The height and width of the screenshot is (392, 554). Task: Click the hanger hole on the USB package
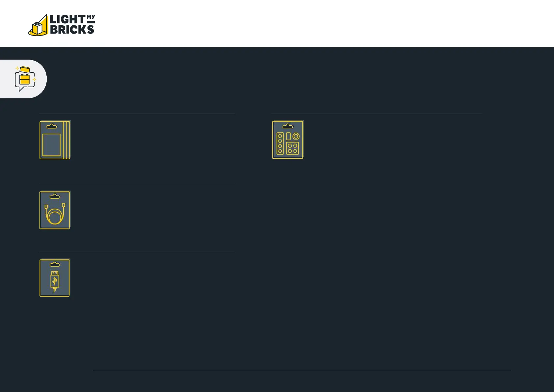[x=55, y=264]
